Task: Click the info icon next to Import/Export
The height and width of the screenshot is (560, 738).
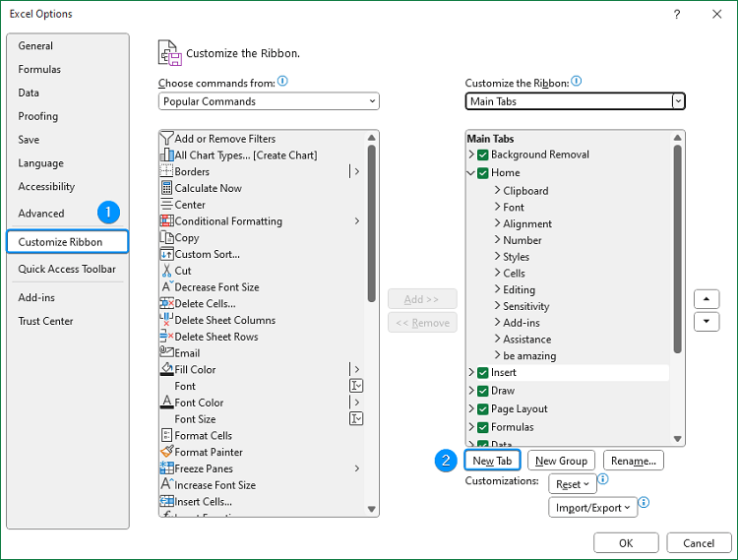Action: point(644,502)
